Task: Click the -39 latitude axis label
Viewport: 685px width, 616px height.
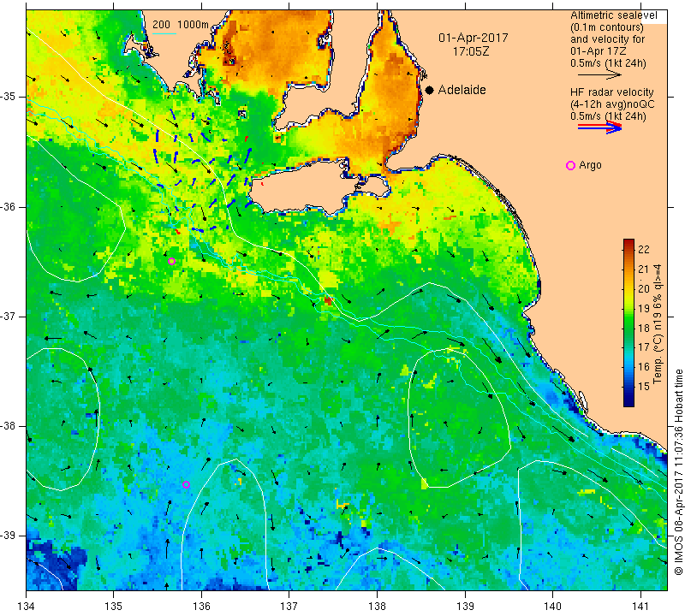Action: click(x=9, y=536)
